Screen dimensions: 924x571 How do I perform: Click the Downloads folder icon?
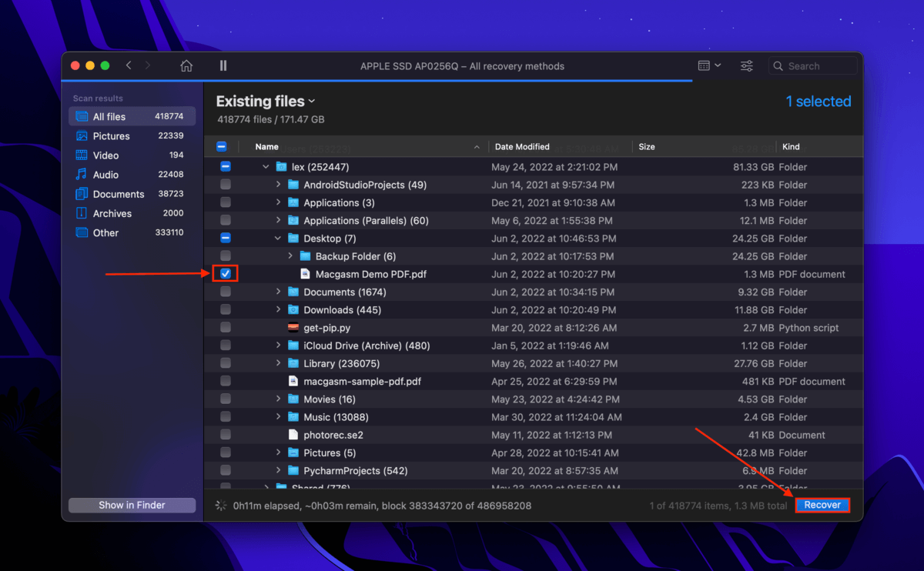point(293,310)
